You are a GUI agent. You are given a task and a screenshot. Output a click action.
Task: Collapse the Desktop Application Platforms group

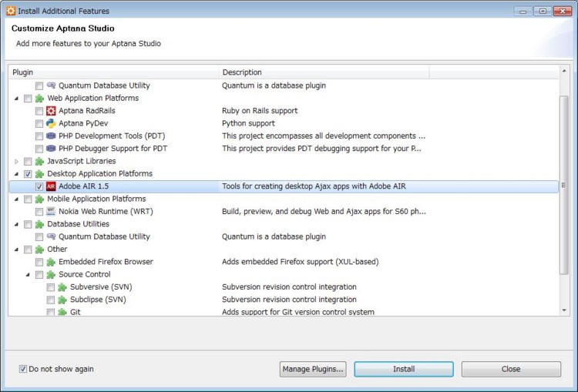[x=16, y=174]
